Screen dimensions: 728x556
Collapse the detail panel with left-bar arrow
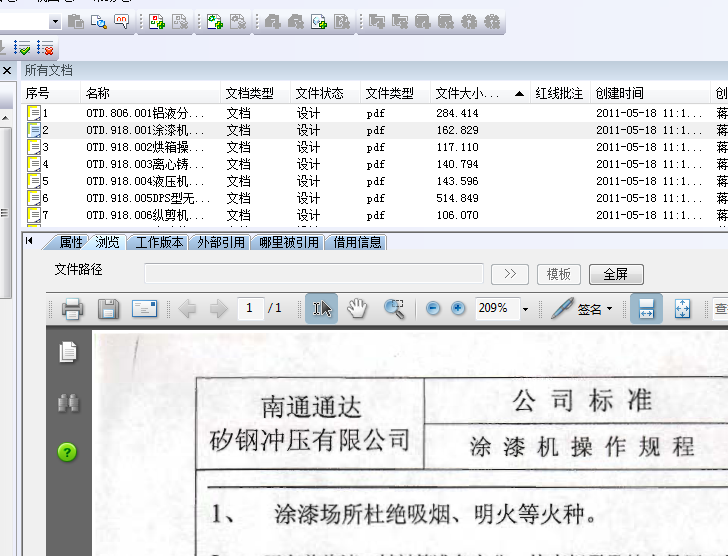29,240
